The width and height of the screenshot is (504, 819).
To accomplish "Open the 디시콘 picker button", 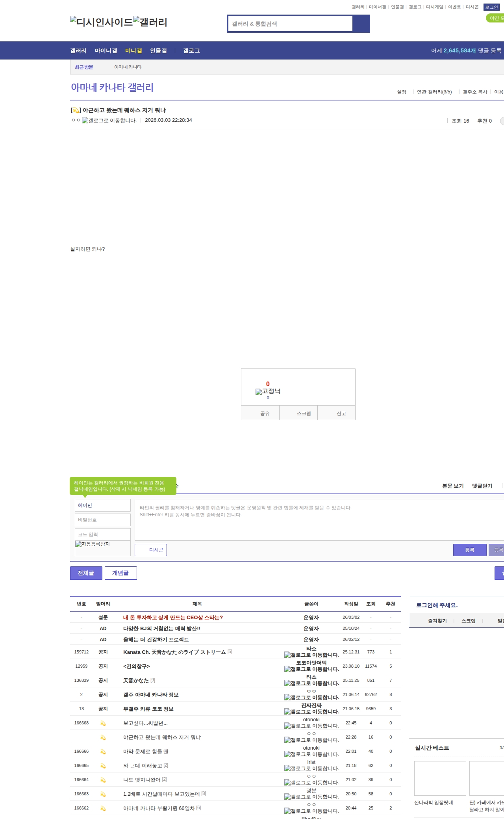I will coord(151,550).
